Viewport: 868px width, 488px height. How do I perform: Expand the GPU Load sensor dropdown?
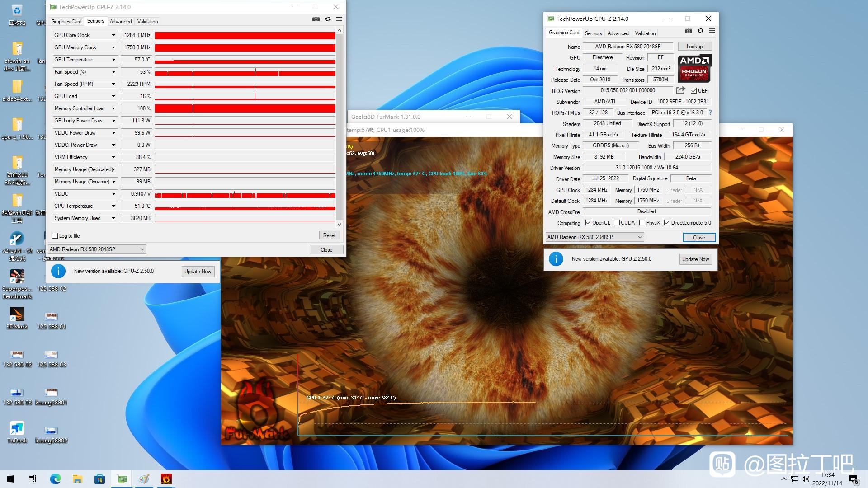pos(113,96)
